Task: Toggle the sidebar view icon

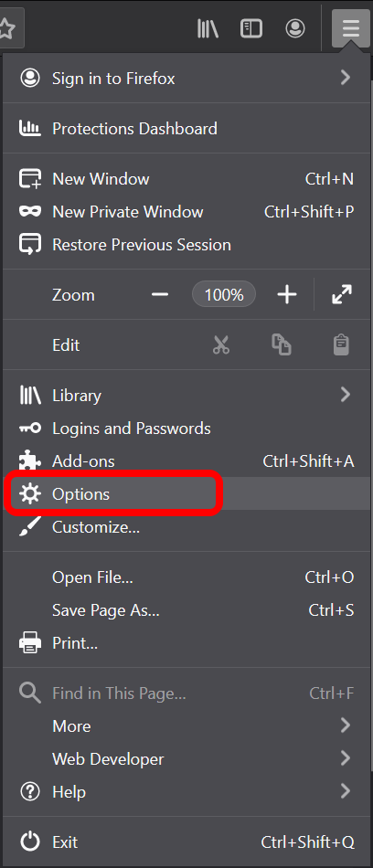Action: [251, 28]
